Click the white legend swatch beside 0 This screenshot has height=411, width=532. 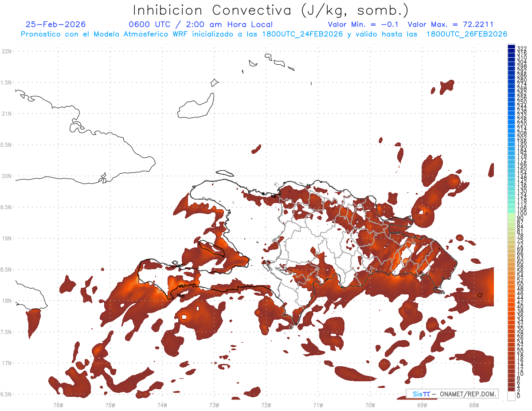coord(512,395)
